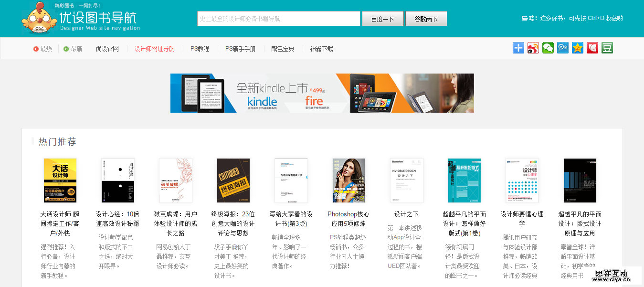Open the Kindle advertisement banner
644x287 pixels.
pos(322,93)
